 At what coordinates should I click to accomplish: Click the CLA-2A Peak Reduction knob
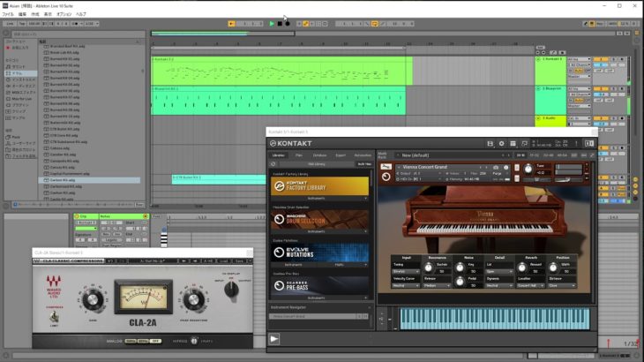click(193, 299)
